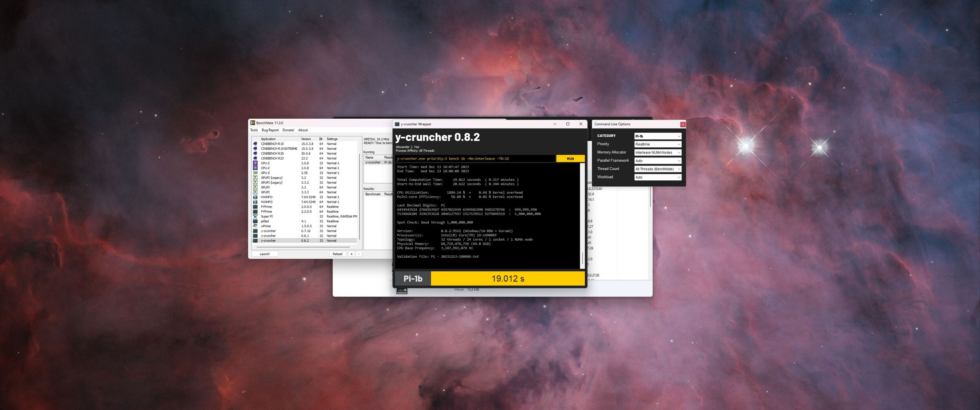Click the y-cruncher 0.7.10 icon

click(x=255, y=231)
